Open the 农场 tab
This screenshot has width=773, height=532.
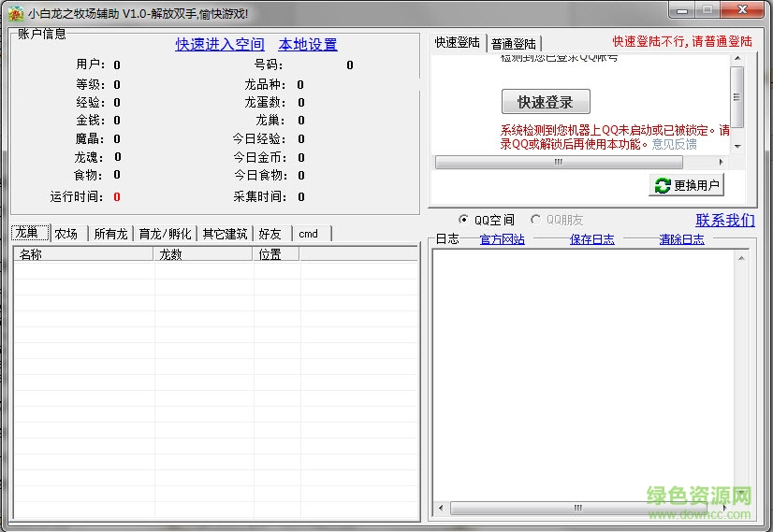66,234
